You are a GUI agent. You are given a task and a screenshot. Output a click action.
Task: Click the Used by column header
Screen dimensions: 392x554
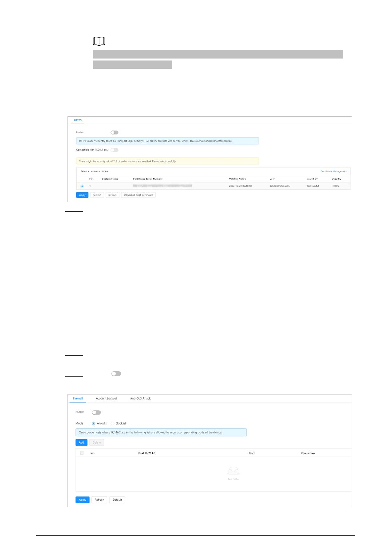pyautogui.click(x=336, y=179)
